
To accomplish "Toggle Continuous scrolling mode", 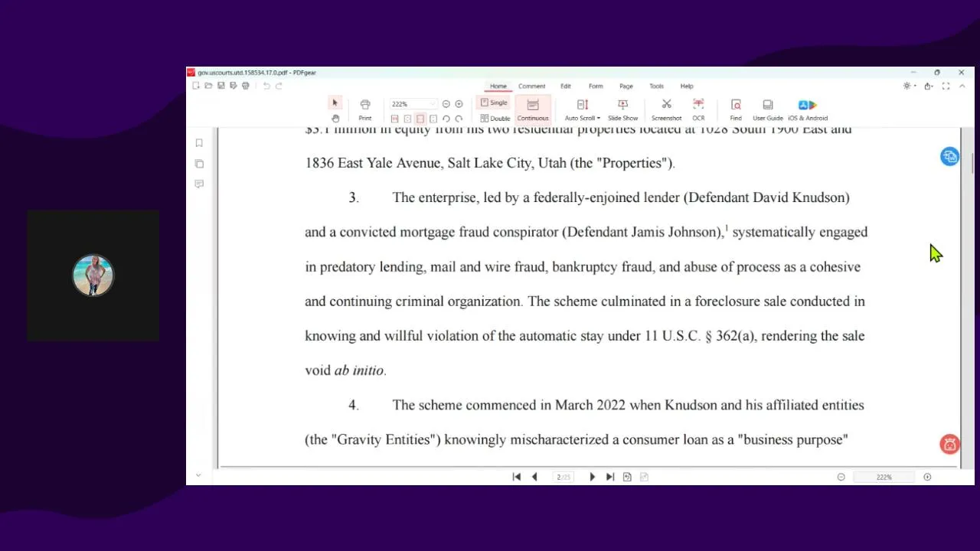I will pyautogui.click(x=533, y=110).
